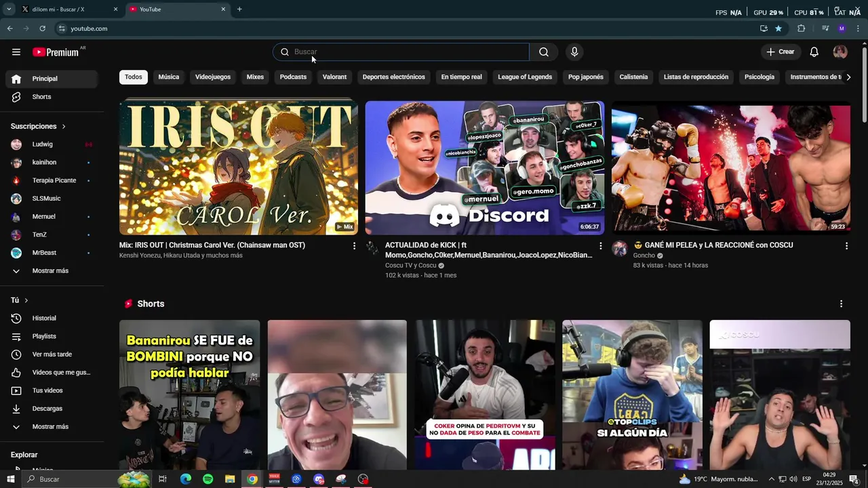This screenshot has width=868, height=488.
Task: Open options for GANÉ MI PELEA video
Action: click(x=846, y=246)
